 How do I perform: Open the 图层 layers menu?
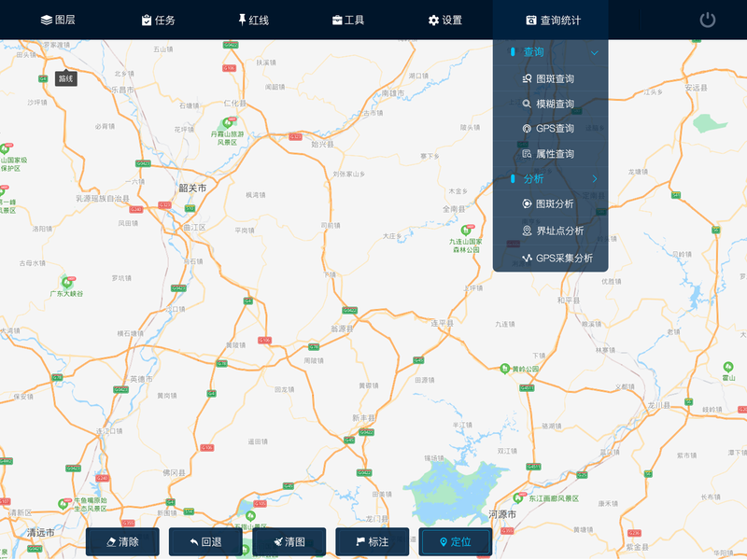tap(58, 20)
